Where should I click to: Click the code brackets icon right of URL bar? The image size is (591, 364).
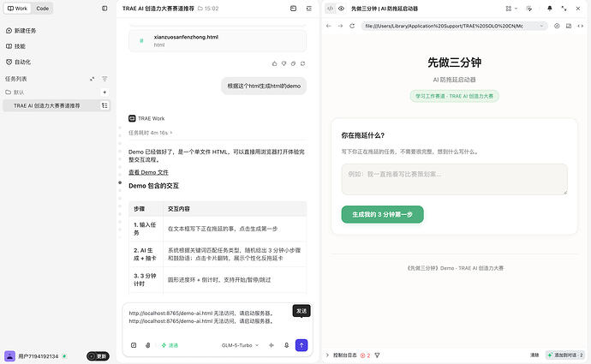point(581,26)
